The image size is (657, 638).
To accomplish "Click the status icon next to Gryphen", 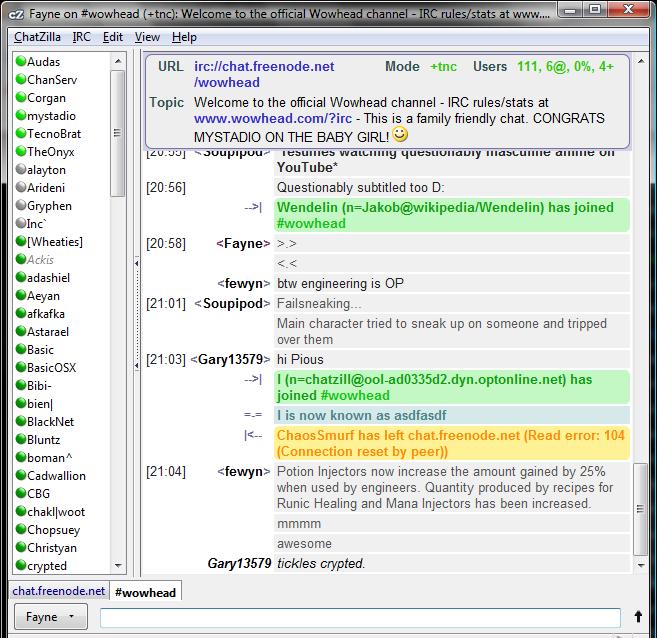I will [x=19, y=206].
